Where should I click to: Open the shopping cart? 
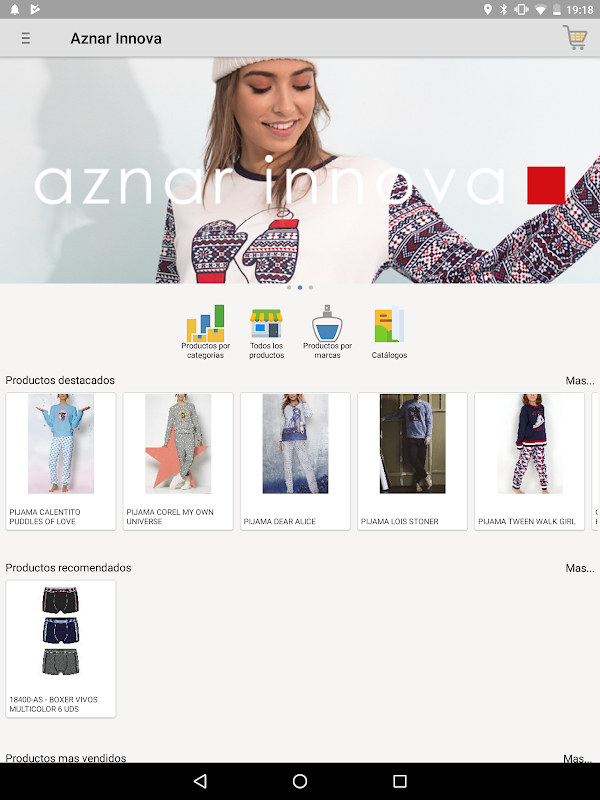coord(575,37)
